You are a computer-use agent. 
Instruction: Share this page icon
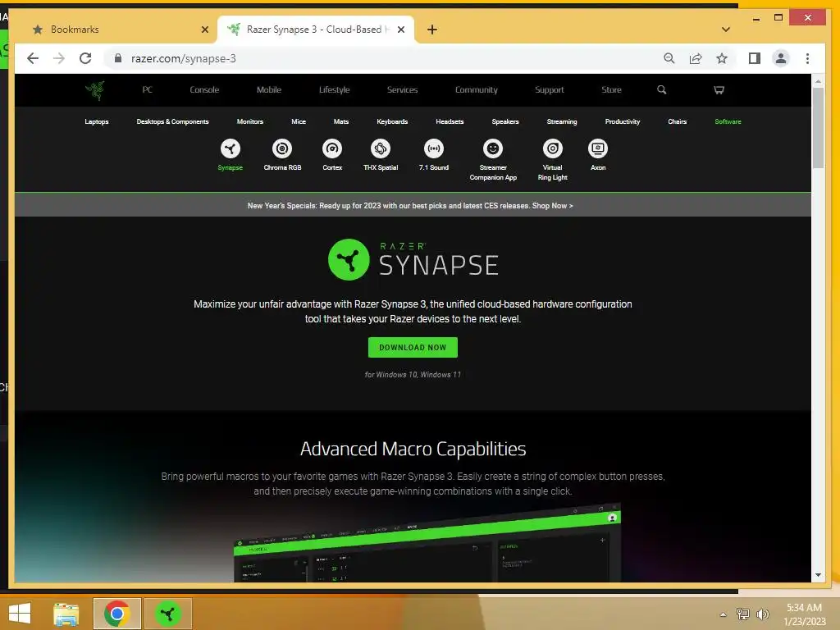coord(696,58)
